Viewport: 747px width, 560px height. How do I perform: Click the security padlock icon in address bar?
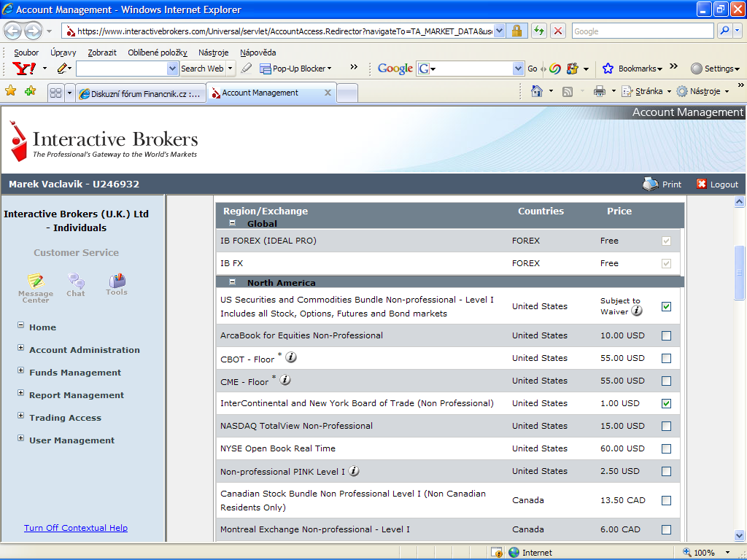[x=516, y=31]
